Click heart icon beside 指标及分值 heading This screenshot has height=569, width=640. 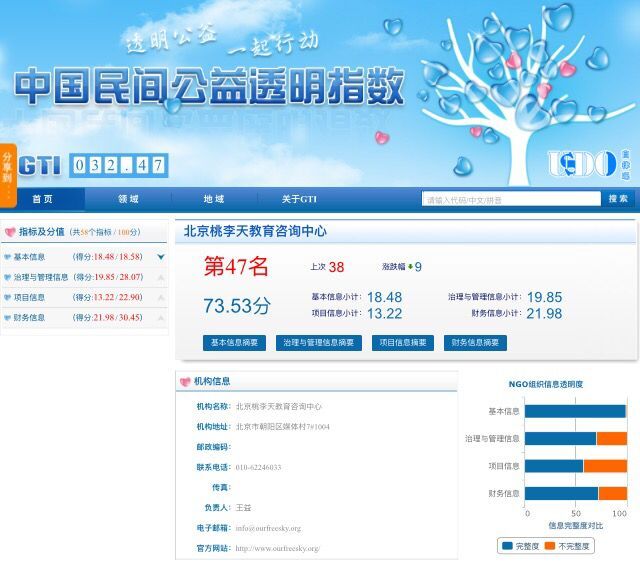point(10,232)
